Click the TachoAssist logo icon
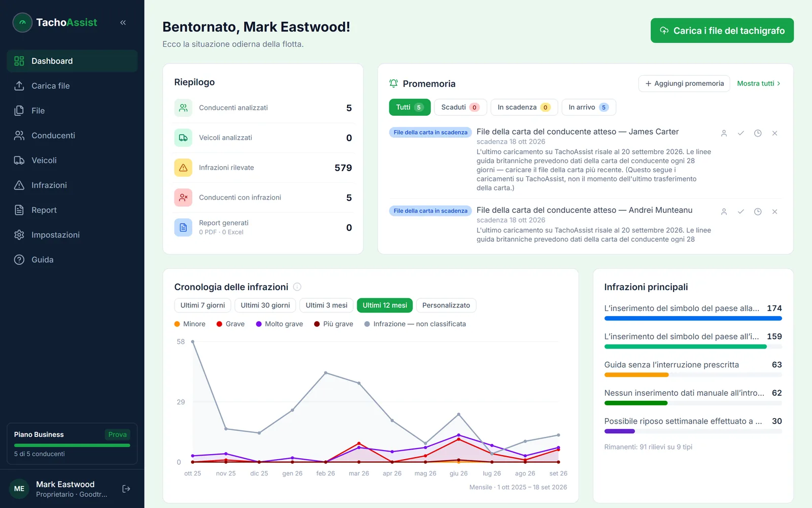 22,22
